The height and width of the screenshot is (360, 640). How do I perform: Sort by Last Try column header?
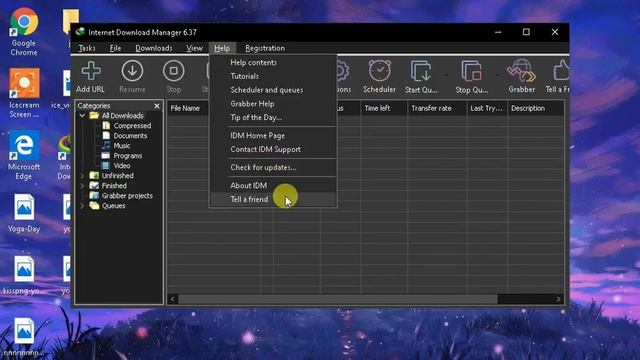[487, 108]
